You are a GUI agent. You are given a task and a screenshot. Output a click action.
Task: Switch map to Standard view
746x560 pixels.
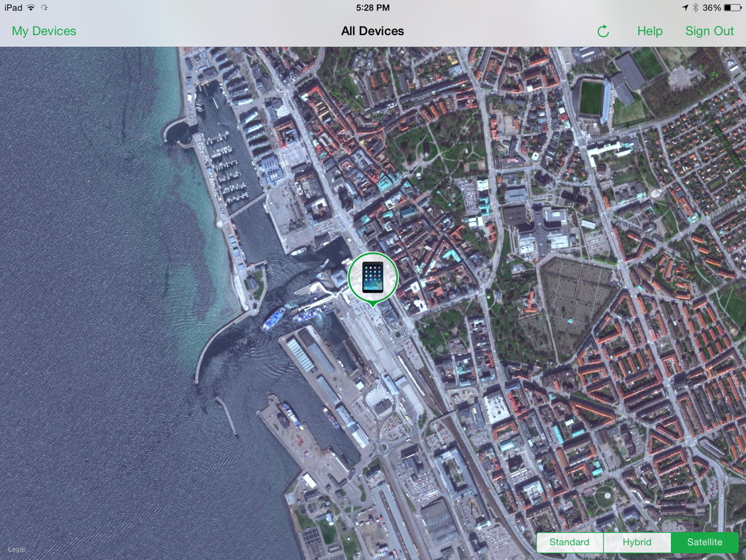click(570, 542)
